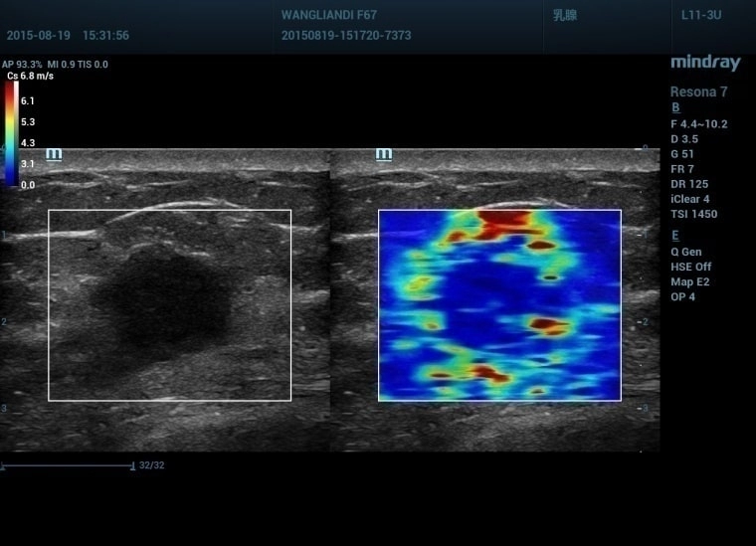The width and height of the screenshot is (756, 546).
Task: Click the cine loop end marker at 32/32
Action: click(133, 464)
